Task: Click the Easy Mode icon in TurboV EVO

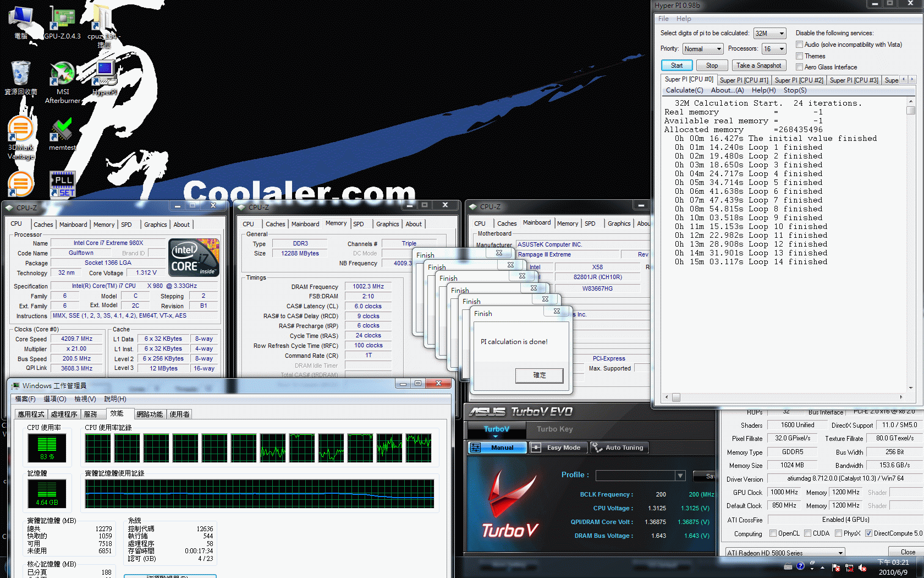Action: [536, 448]
